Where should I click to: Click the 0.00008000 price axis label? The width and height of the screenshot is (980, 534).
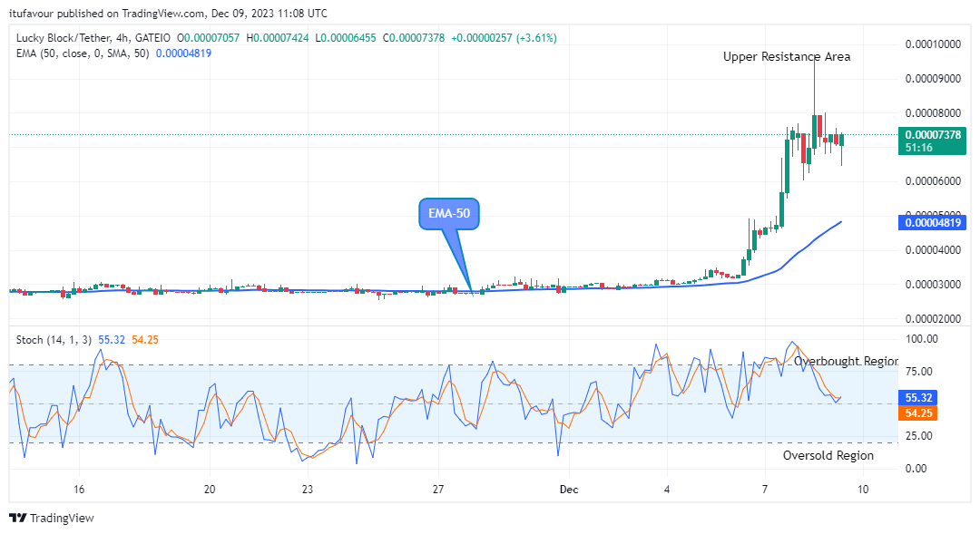tap(933, 113)
